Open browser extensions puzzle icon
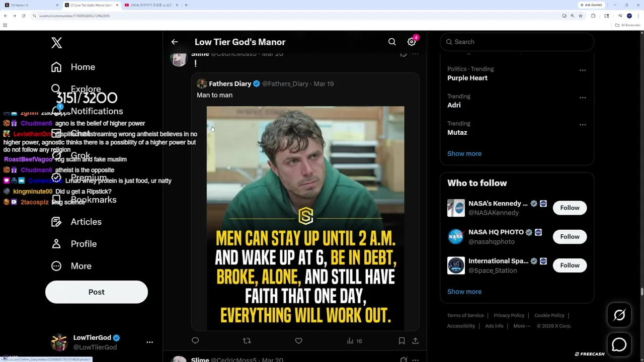The width and height of the screenshot is (644, 362). 593,16
